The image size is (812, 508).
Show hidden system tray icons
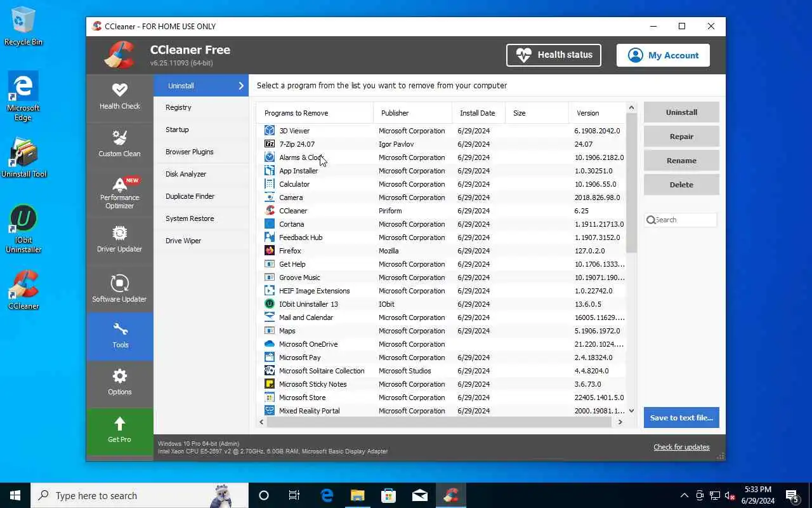(684, 495)
